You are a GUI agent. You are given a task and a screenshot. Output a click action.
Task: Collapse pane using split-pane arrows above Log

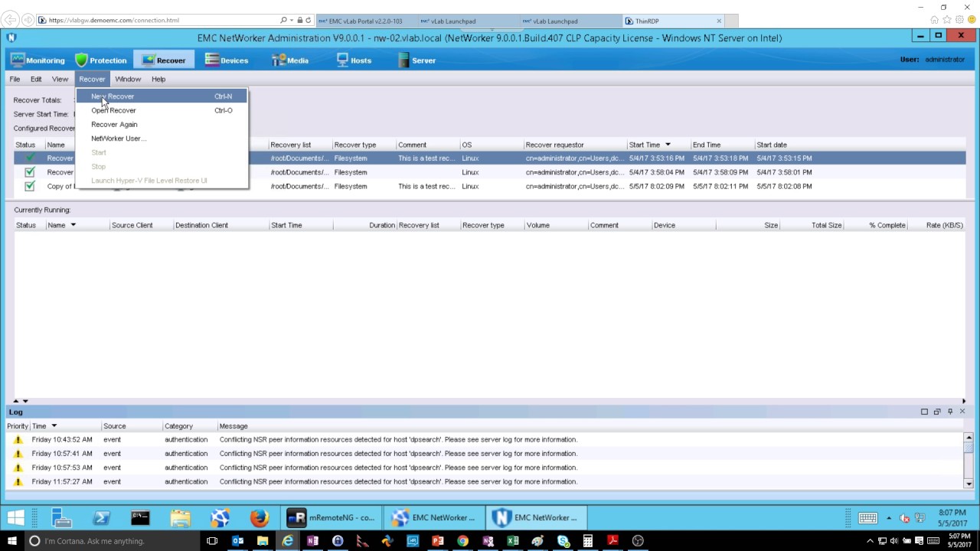pyautogui.click(x=24, y=401)
